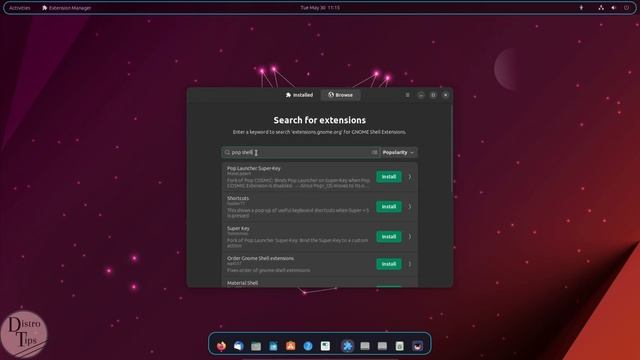This screenshot has width=640, height=360.
Task: Select the 'Super Key' result title
Action: [238, 229]
